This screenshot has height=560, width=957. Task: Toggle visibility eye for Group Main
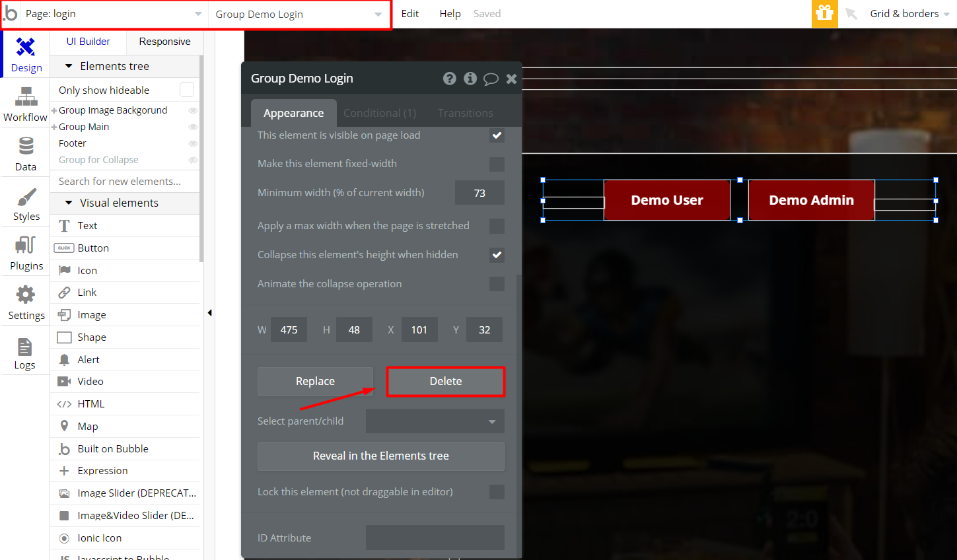[193, 127]
